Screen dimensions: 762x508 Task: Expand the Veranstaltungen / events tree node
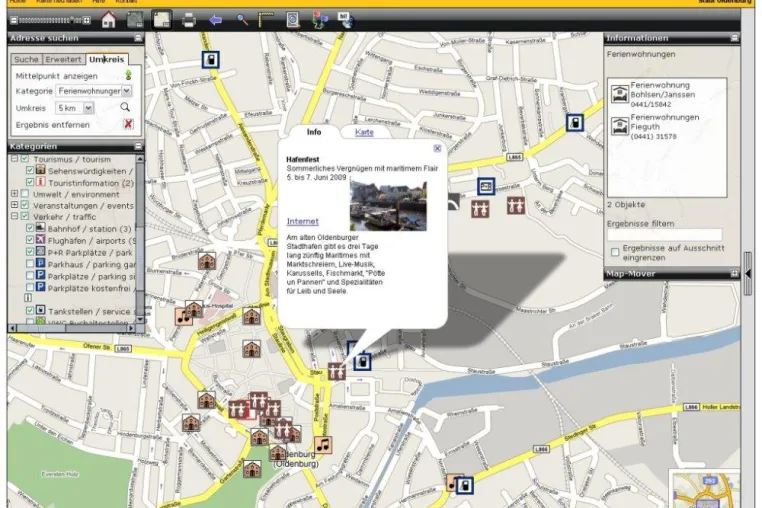pyautogui.click(x=15, y=205)
